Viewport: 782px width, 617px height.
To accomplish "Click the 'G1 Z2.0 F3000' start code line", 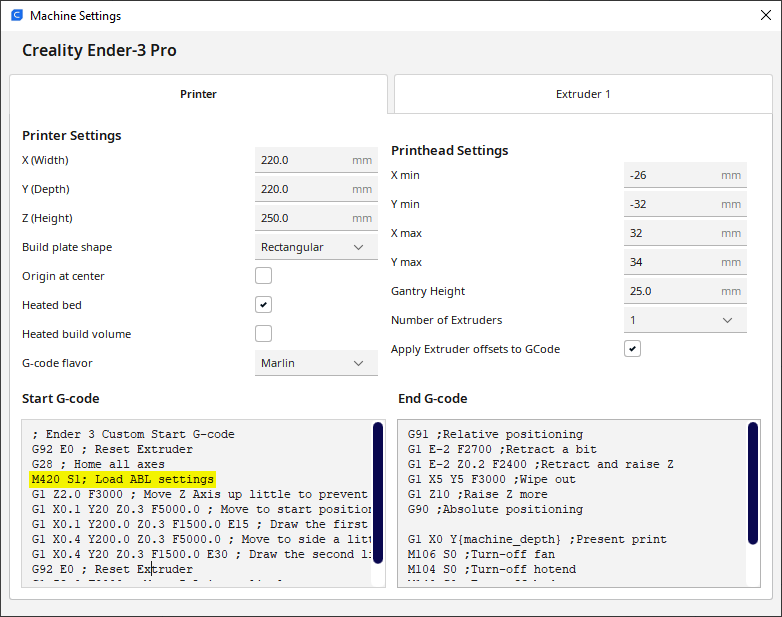I will click(200, 494).
